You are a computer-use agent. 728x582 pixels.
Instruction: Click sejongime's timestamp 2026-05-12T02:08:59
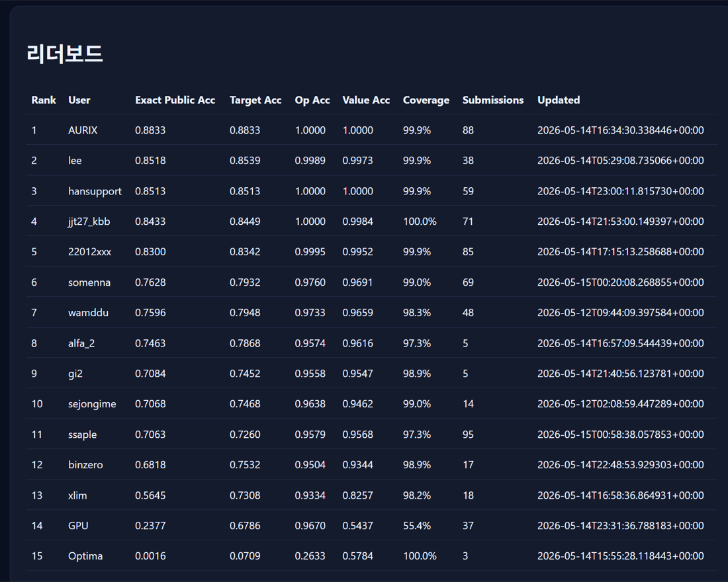coord(621,404)
